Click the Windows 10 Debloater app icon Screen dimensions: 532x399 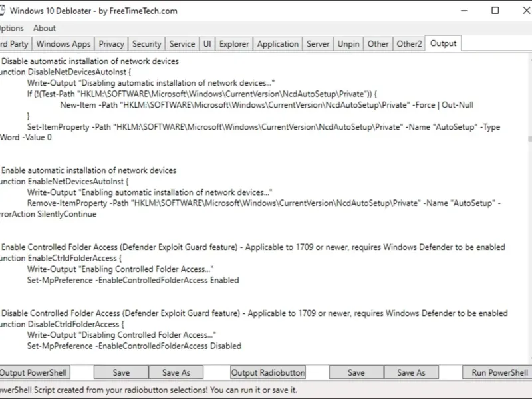(2, 11)
